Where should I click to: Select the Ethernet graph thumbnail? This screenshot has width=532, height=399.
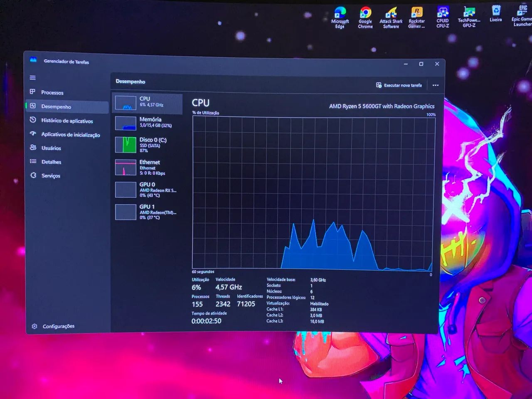(126, 167)
